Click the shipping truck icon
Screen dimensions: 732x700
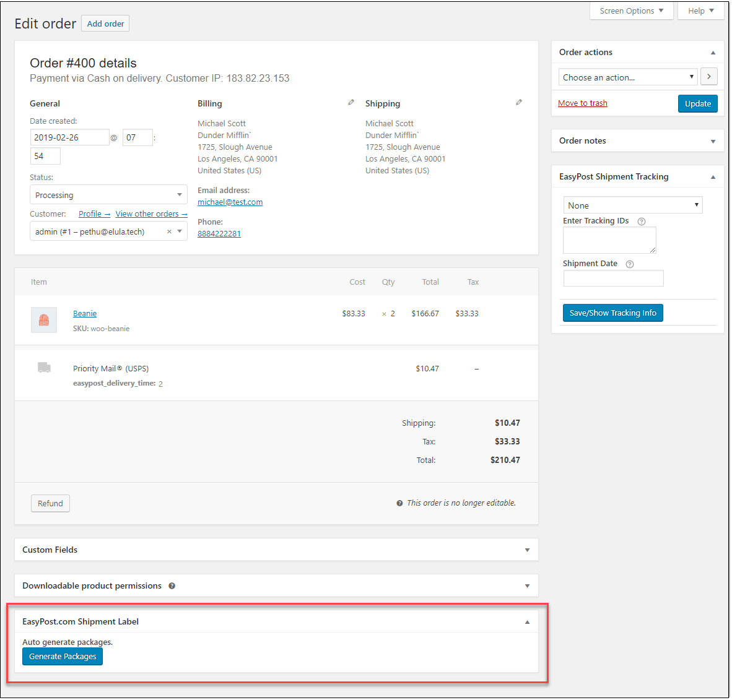pos(44,368)
